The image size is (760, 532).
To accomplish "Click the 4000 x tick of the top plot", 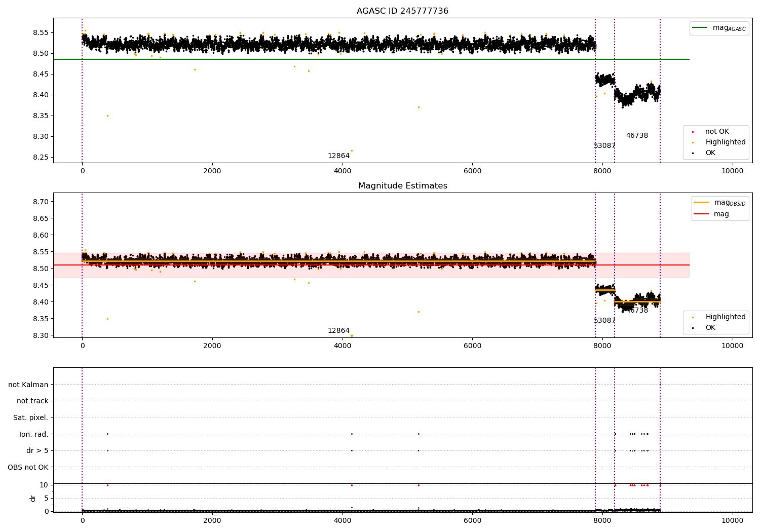I will click(x=342, y=171).
